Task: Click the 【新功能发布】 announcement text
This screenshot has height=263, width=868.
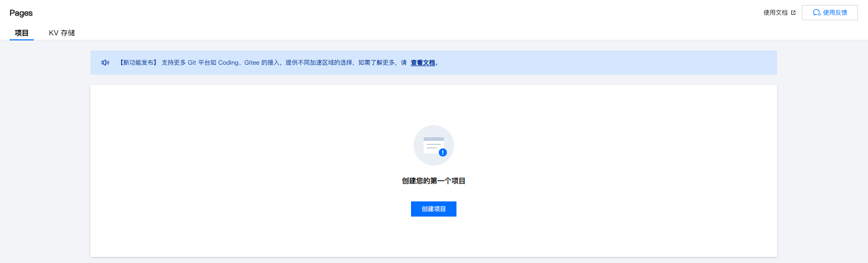Action: click(x=139, y=63)
